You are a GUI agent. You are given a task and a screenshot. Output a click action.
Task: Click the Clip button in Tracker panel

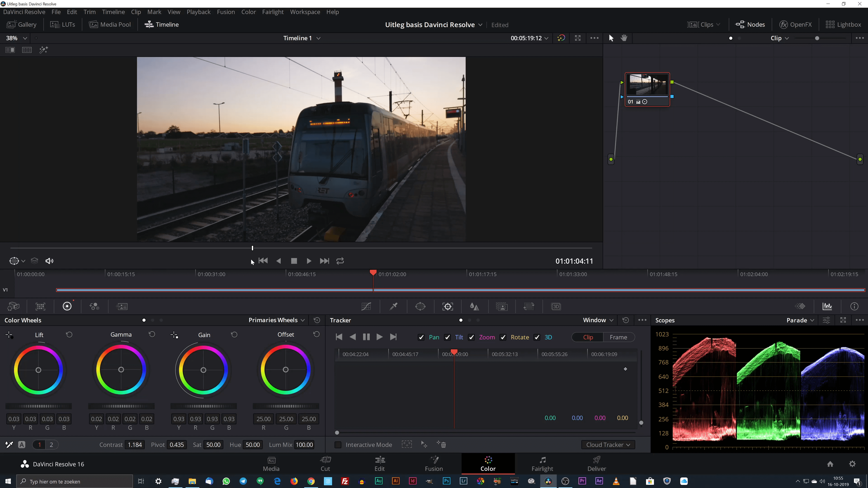click(x=588, y=337)
